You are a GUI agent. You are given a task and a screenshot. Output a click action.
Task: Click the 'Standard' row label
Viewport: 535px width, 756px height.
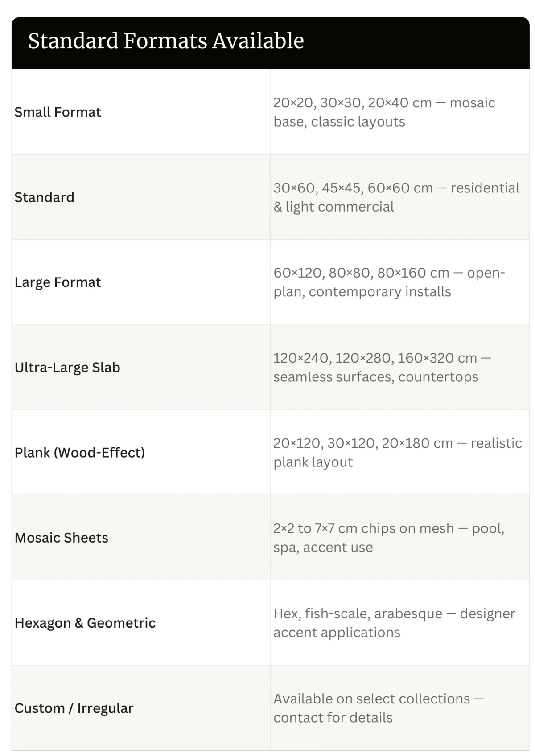45,197
